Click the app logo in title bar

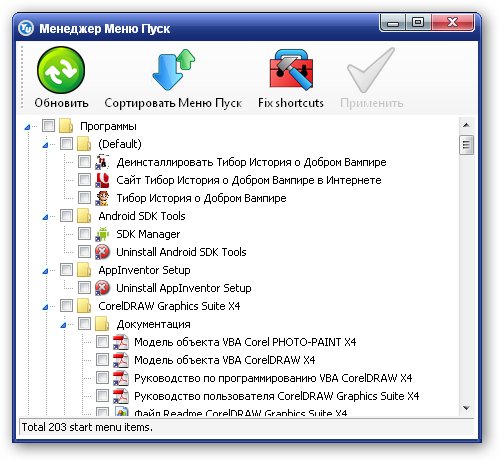pyautogui.click(x=26, y=28)
